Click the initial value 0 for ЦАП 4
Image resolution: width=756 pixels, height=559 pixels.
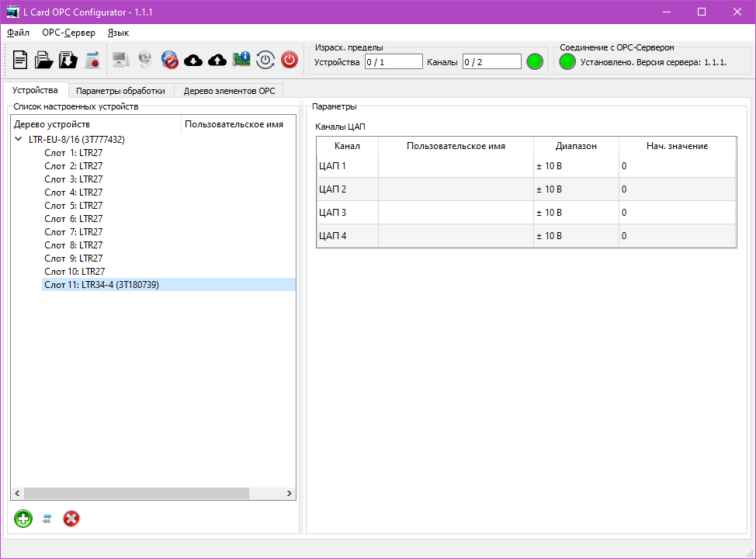click(x=678, y=236)
